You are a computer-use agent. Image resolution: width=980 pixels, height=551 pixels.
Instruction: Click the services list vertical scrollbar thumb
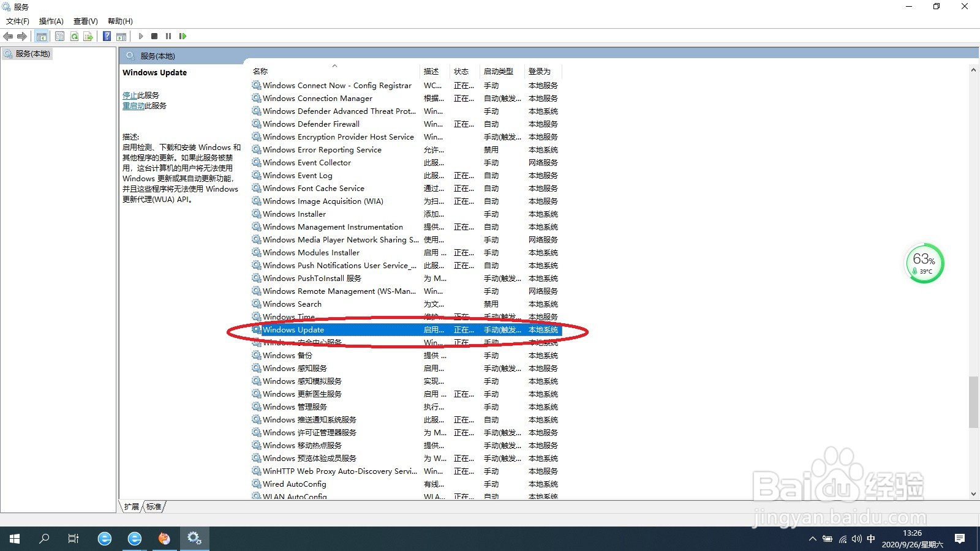pyautogui.click(x=973, y=402)
